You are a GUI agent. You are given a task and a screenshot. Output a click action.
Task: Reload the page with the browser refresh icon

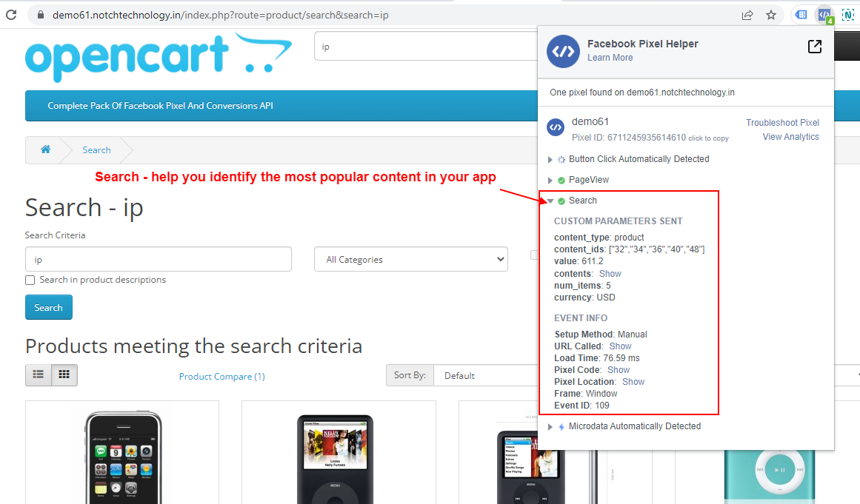point(11,15)
